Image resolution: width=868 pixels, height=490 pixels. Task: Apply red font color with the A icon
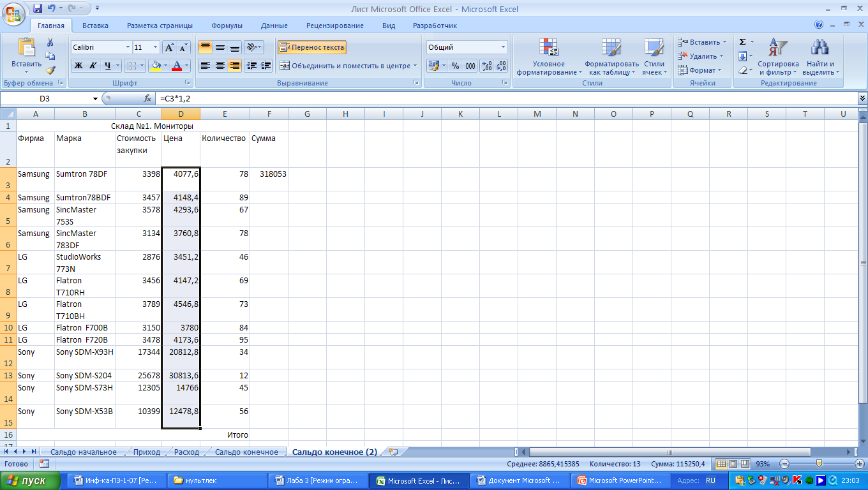click(177, 66)
